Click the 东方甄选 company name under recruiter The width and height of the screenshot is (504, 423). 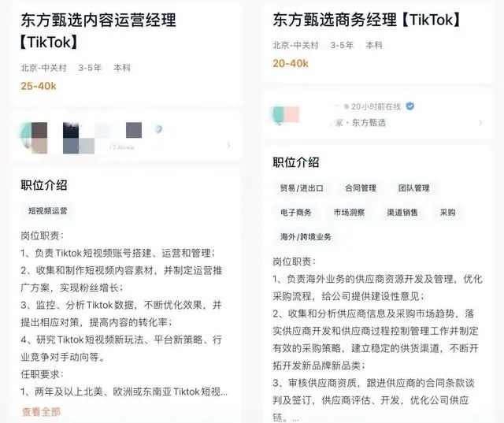pos(369,123)
